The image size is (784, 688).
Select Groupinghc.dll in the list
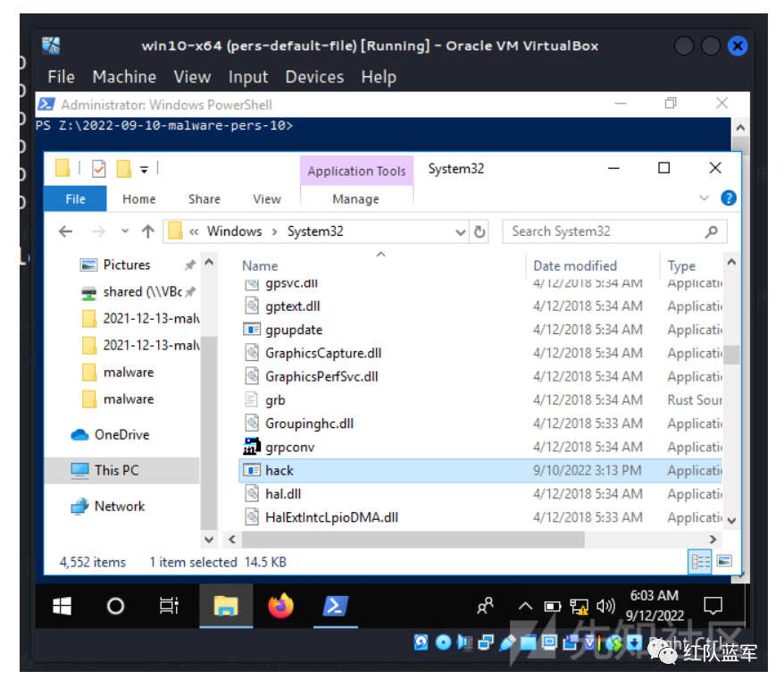[480, 424]
